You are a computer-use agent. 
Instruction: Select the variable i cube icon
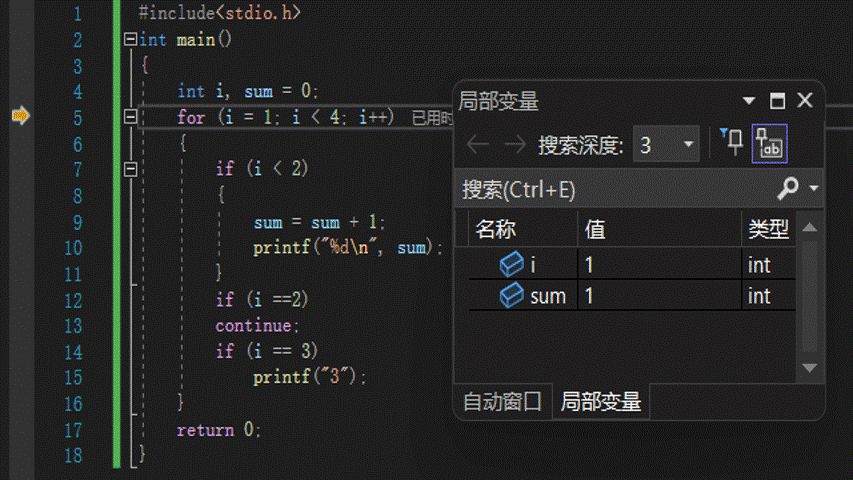(x=512, y=264)
